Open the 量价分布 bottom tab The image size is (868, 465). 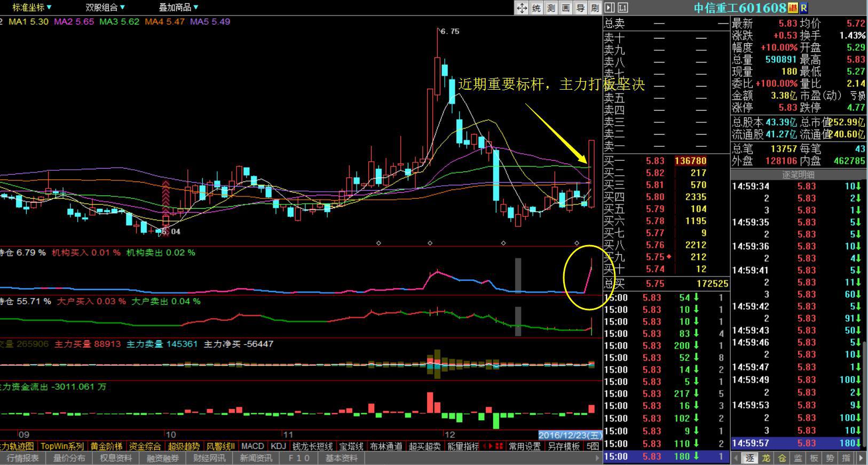pos(69,458)
